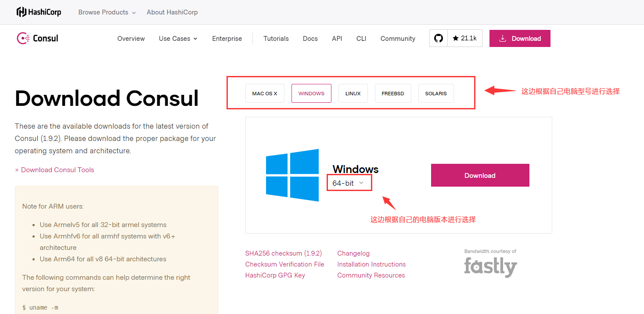Open the Docs page
The height and width of the screenshot is (314, 644).
[310, 39]
